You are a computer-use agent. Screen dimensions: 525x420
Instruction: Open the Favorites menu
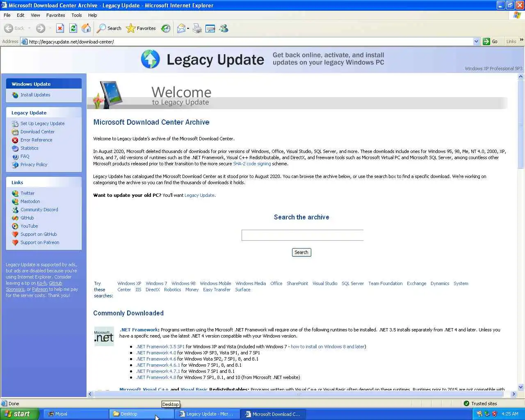point(55,15)
